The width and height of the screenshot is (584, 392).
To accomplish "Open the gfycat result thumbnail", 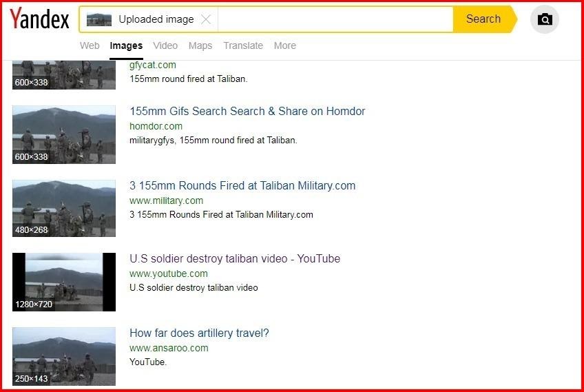I will [x=64, y=75].
